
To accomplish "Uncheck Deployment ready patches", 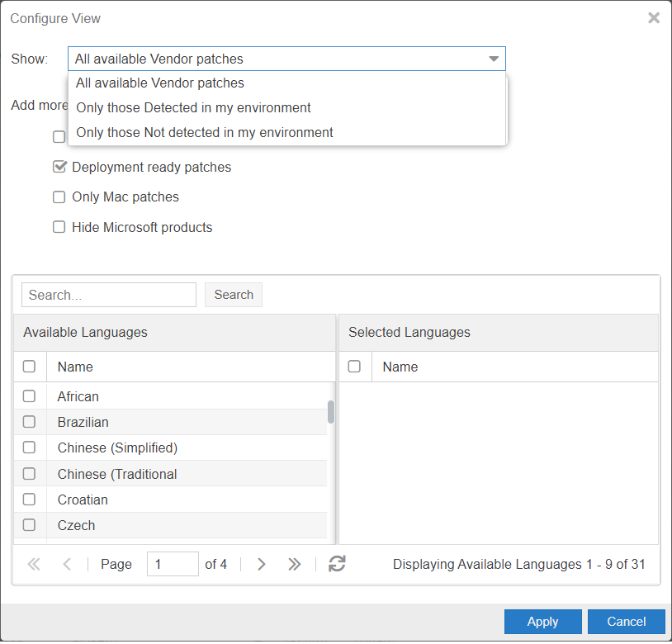I will click(x=59, y=166).
